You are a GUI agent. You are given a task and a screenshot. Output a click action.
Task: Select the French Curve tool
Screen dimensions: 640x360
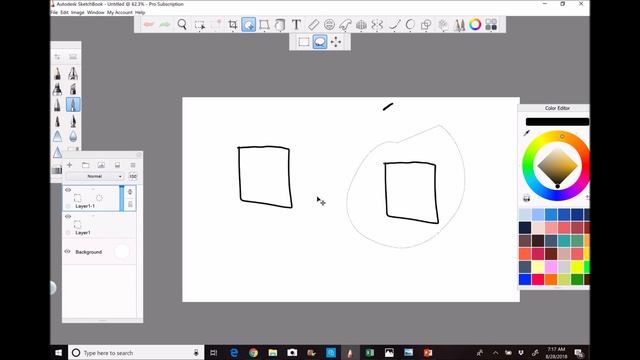(x=345, y=24)
